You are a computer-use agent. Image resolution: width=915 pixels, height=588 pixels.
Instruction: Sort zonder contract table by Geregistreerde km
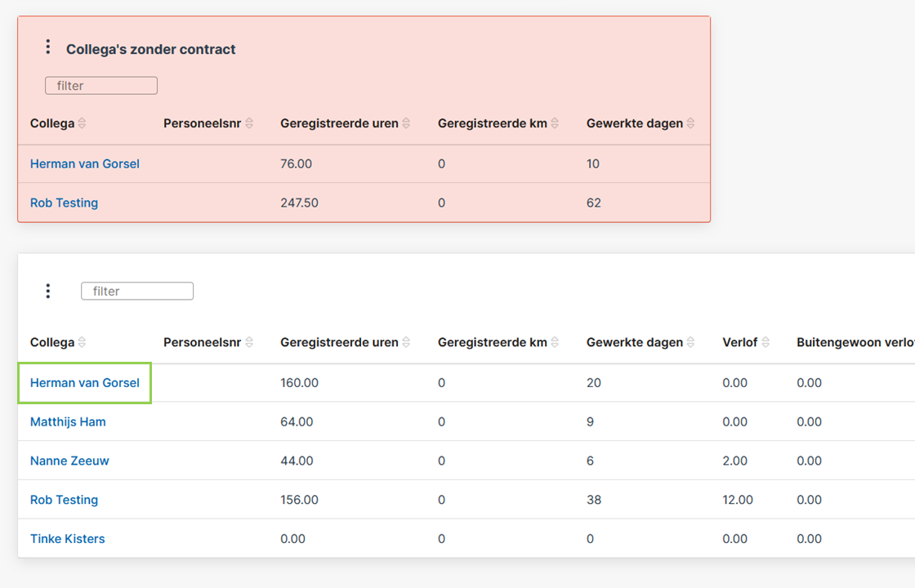(x=555, y=123)
